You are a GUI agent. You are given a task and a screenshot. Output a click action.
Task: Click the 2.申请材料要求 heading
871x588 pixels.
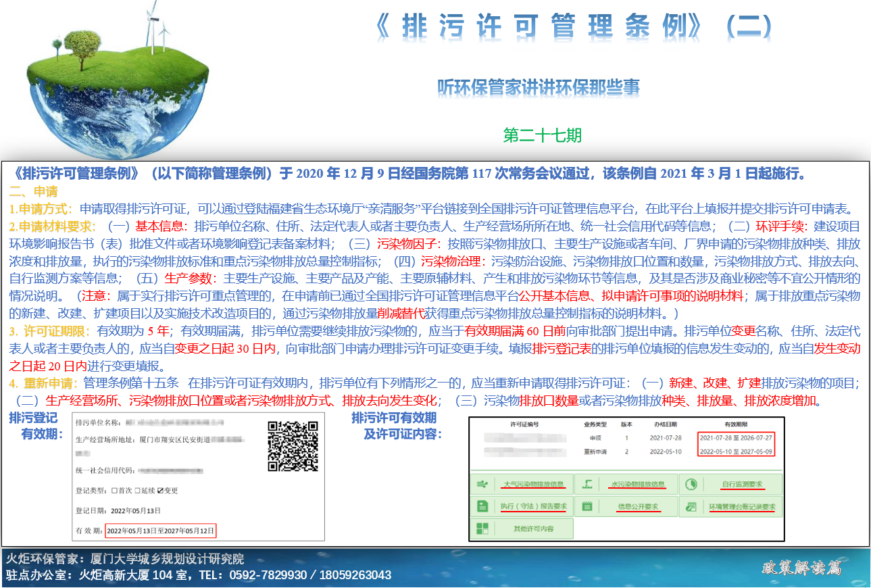pyautogui.click(x=53, y=226)
